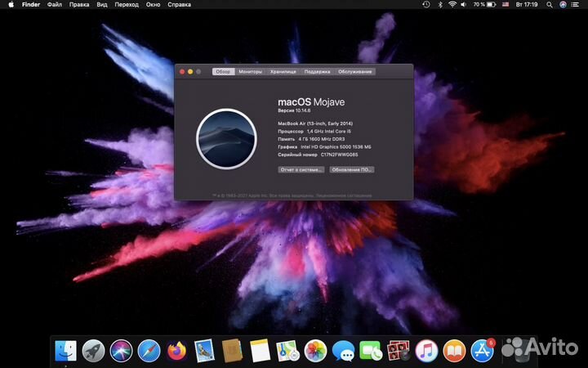This screenshot has height=368, width=588.
Task: Launch Launchpad rocket icon in Dock
Action: (93, 351)
